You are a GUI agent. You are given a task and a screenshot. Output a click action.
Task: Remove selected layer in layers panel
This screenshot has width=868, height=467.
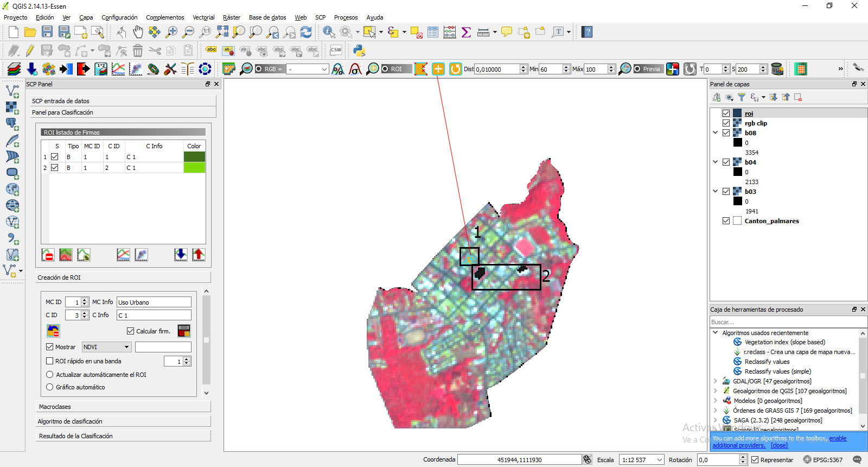tap(798, 97)
